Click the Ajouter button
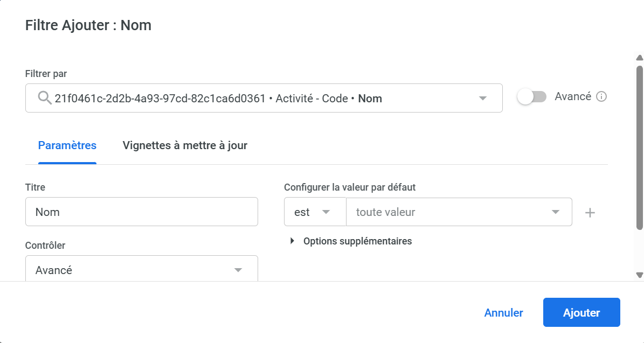This screenshot has height=343, width=644. click(581, 313)
